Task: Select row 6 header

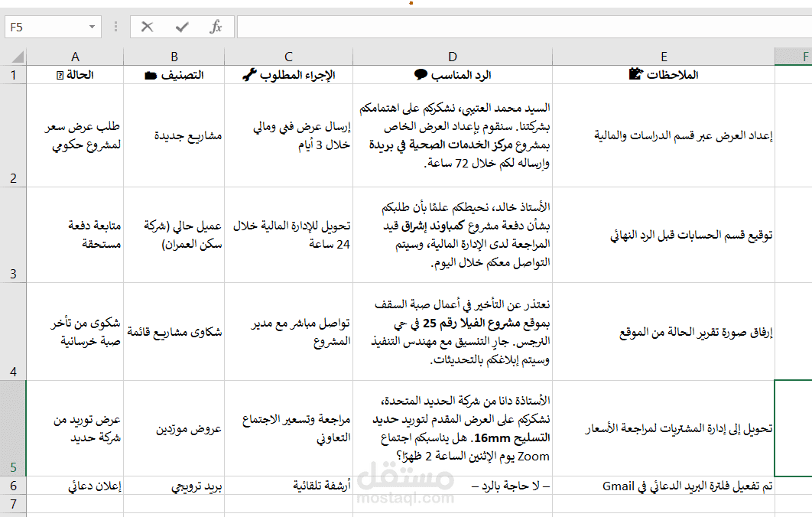Action: click(13, 486)
